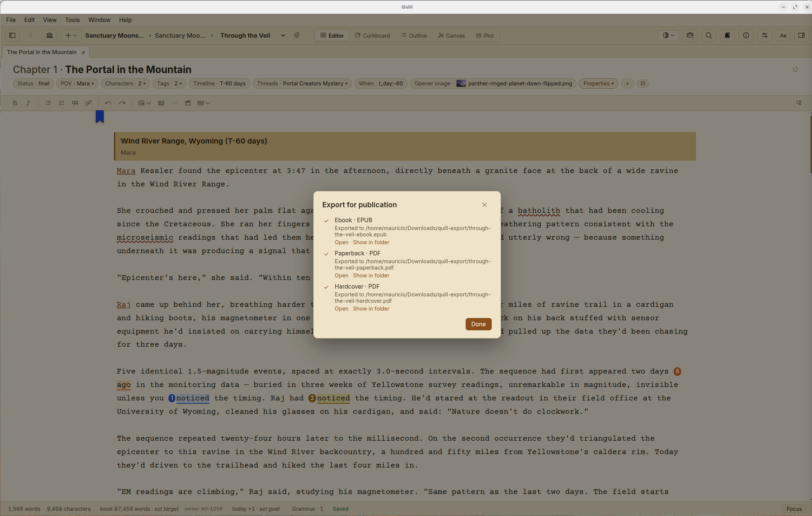Close the Export for publication dialog

[484, 205]
